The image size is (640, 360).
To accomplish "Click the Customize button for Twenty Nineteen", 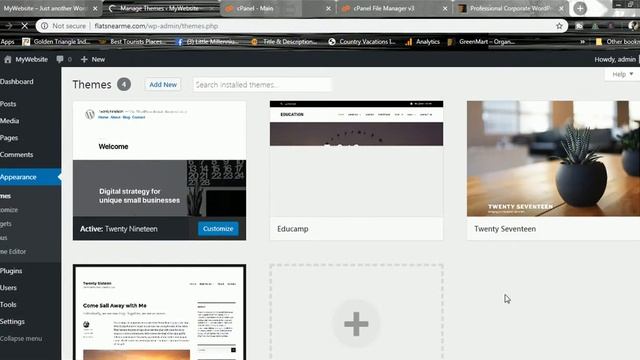I will click(218, 229).
